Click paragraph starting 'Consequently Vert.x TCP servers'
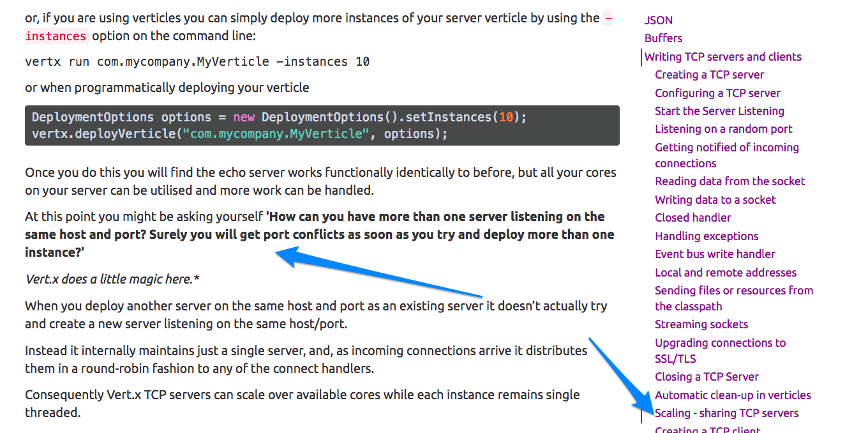This screenshot has height=433, width=868. click(303, 404)
